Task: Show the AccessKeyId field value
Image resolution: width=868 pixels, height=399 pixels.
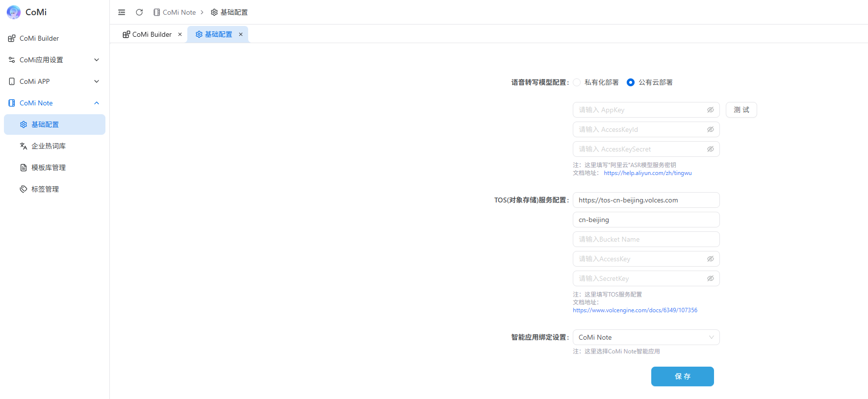Action: click(710, 129)
